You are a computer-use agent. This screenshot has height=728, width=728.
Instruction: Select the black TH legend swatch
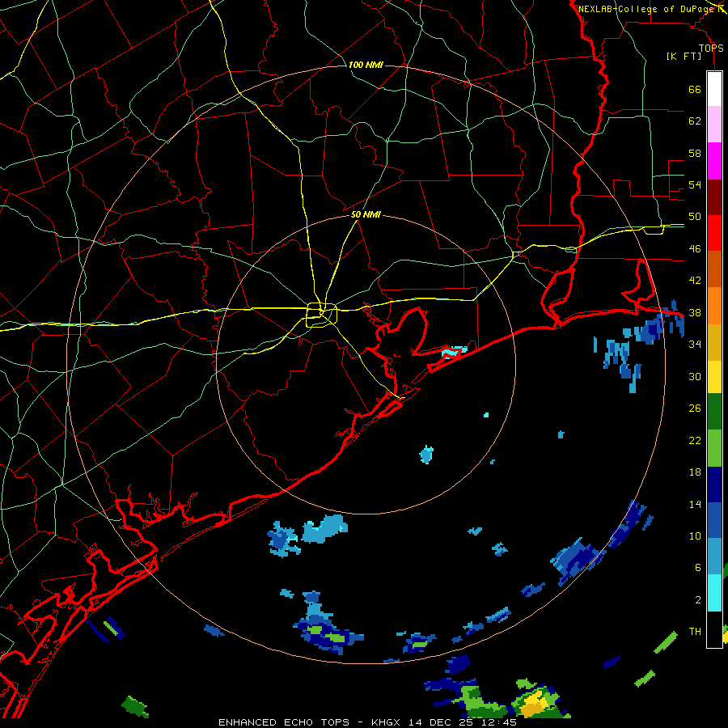[x=714, y=629]
